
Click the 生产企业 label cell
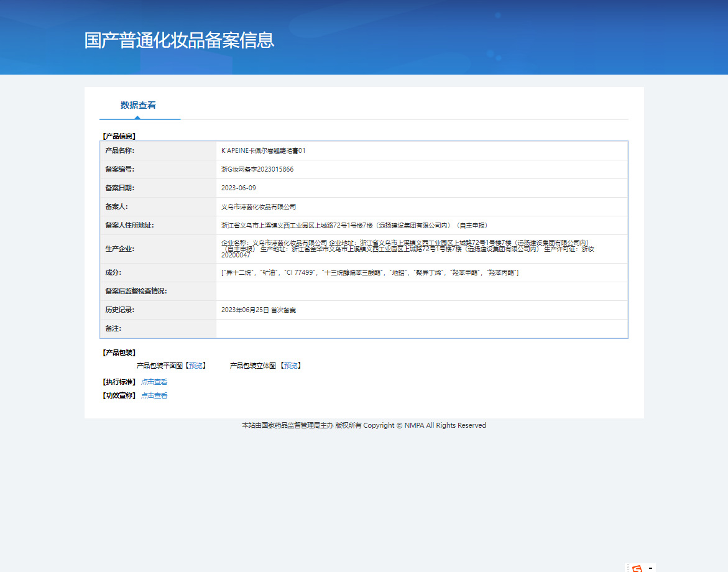click(158, 249)
